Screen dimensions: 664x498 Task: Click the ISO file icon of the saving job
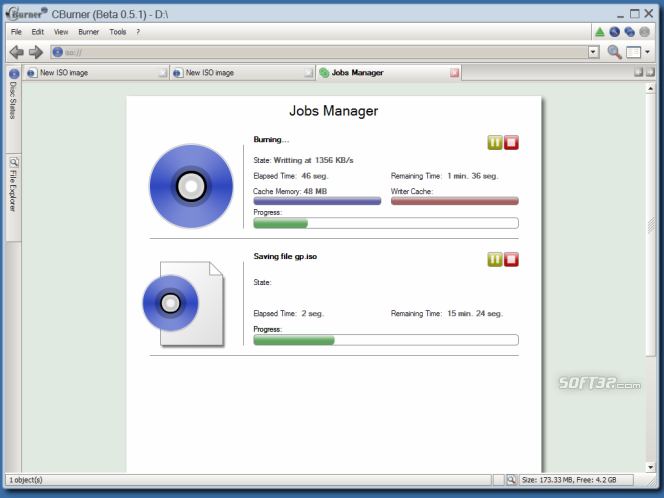183,304
